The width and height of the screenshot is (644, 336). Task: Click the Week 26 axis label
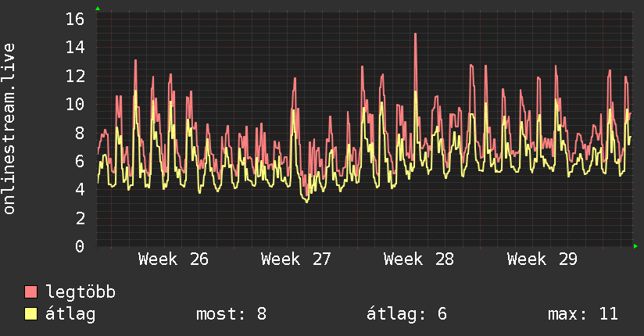(174, 259)
